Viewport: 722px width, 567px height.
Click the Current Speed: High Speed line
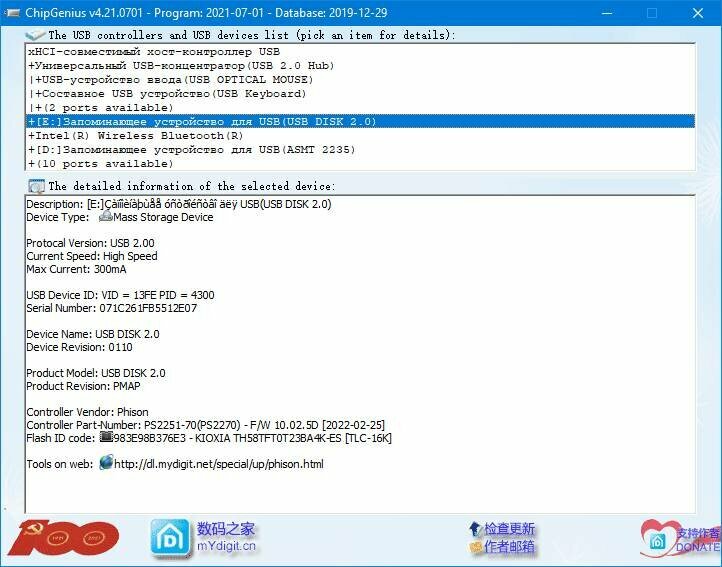pyautogui.click(x=92, y=256)
